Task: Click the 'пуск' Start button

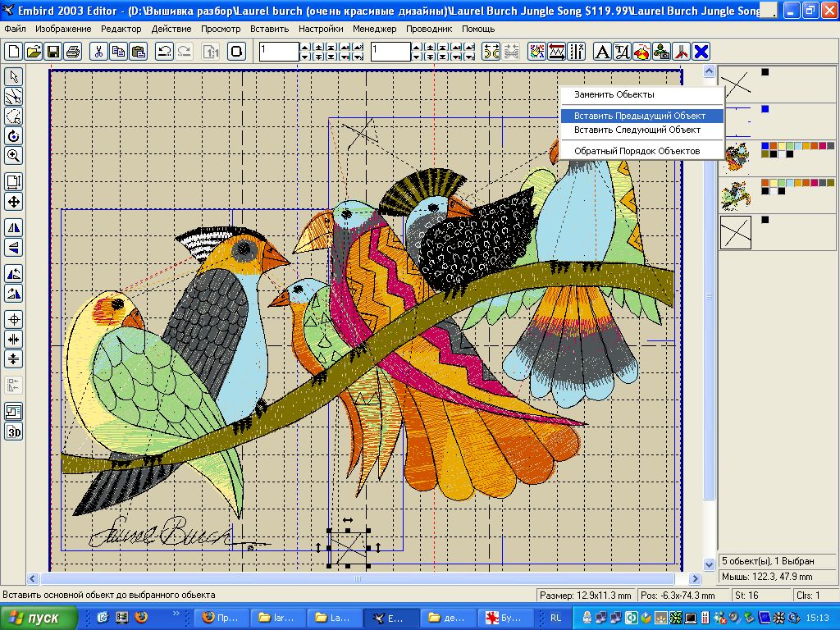Action: point(39,618)
